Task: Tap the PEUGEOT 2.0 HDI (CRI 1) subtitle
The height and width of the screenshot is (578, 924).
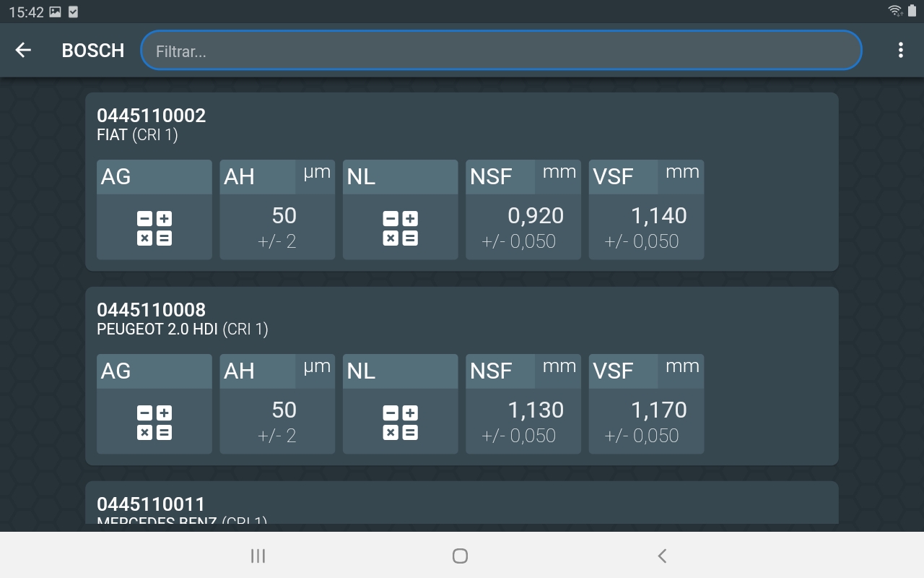Action: tap(183, 329)
